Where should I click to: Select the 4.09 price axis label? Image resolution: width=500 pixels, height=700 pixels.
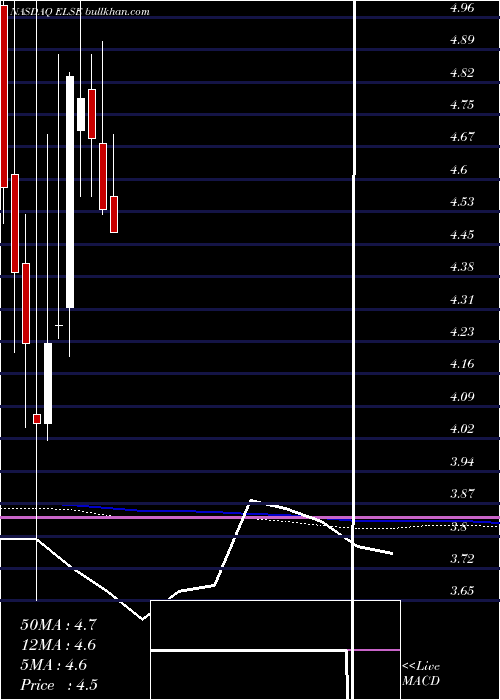point(462,396)
